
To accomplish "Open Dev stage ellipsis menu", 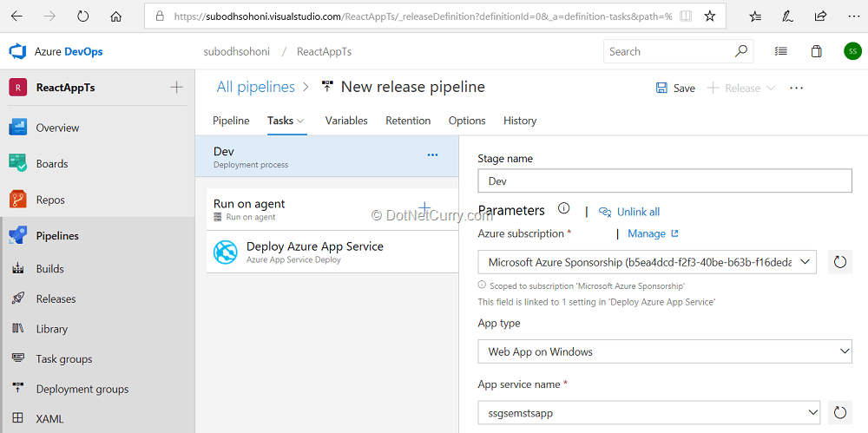I will [433, 155].
